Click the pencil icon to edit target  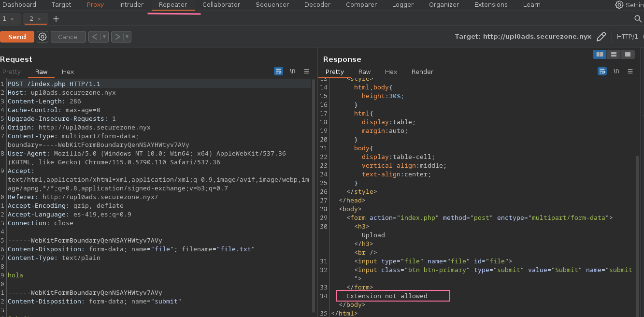[x=601, y=37]
